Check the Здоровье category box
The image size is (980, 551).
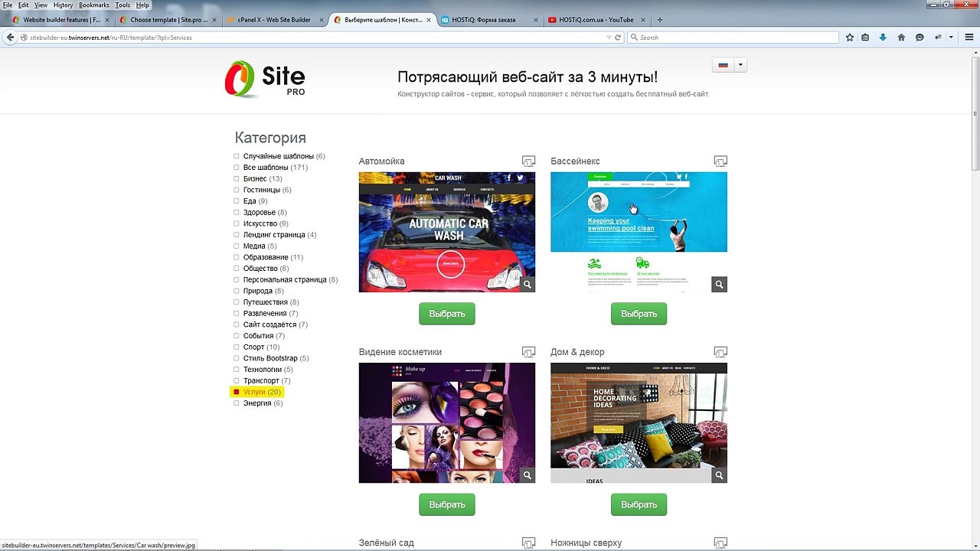point(237,212)
